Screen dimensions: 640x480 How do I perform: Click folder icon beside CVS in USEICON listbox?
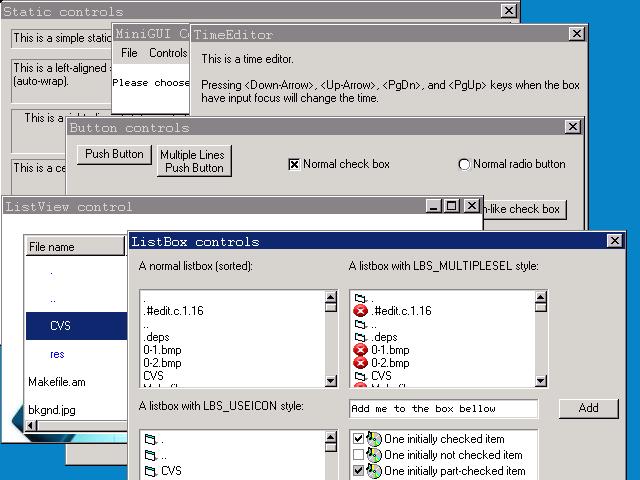[151, 471]
